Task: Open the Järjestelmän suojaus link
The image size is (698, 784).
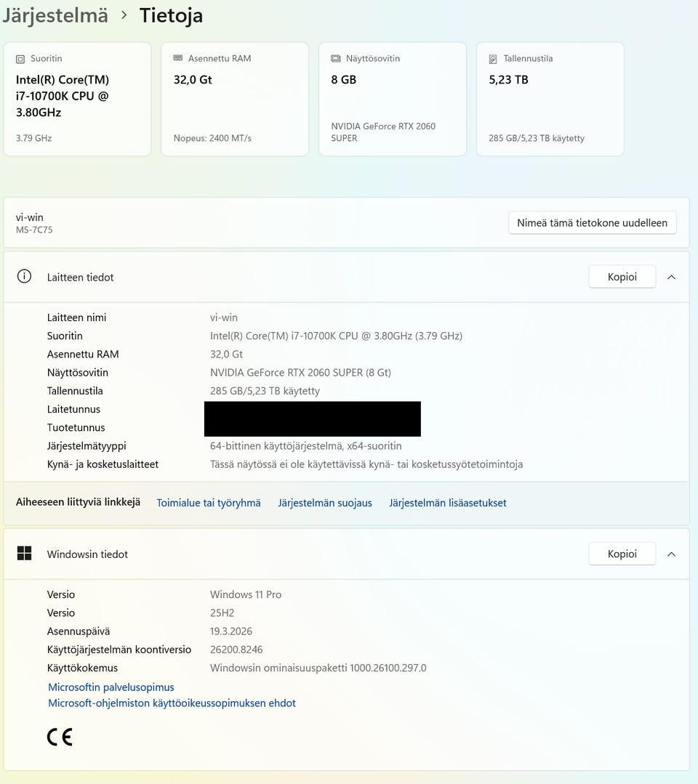Action: tap(325, 503)
